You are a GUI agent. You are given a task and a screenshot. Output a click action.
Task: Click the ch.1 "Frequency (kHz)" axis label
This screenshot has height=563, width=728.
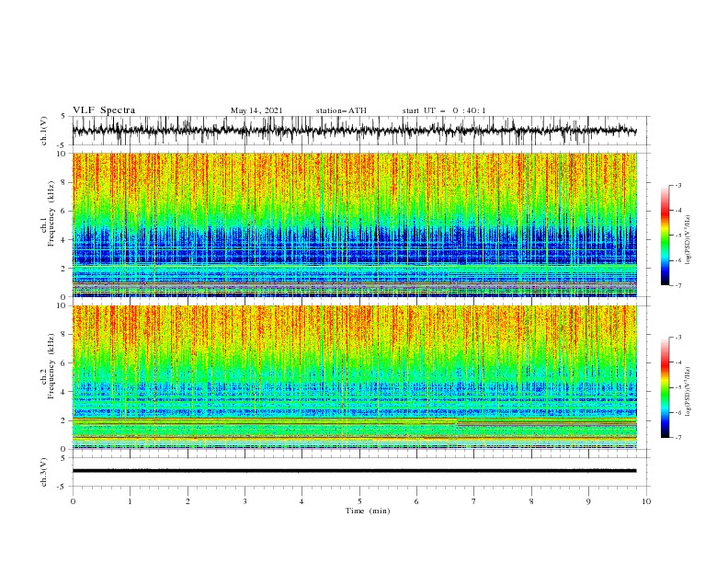click(x=51, y=214)
